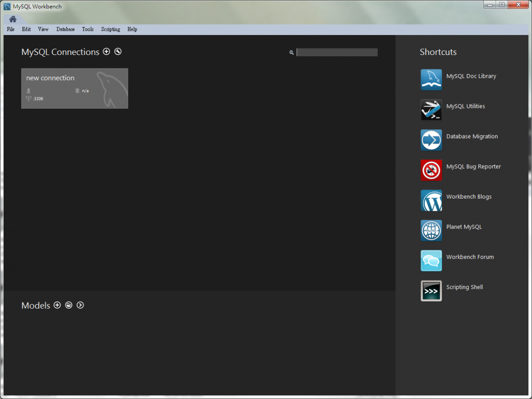Click the Database Migration arrow icon
Image resolution: width=532 pixels, height=399 pixels.
click(x=431, y=140)
